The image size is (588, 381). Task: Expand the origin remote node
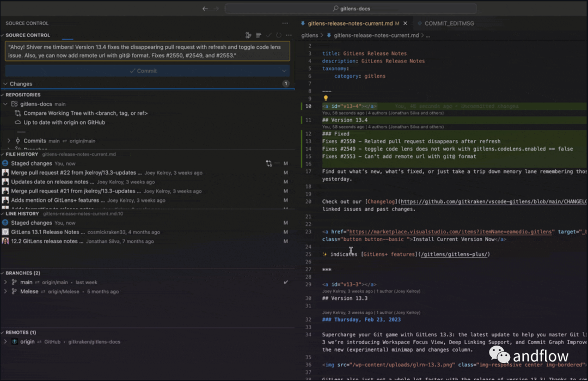tap(5, 342)
